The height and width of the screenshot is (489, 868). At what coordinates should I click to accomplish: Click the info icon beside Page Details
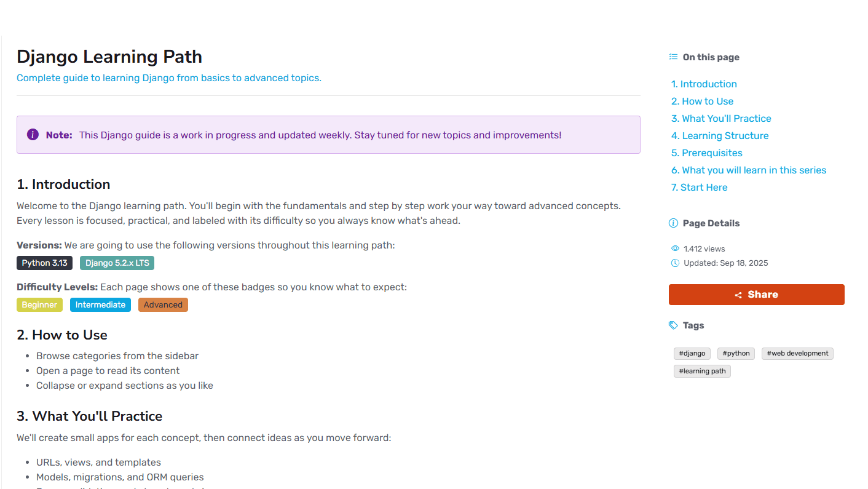click(674, 223)
